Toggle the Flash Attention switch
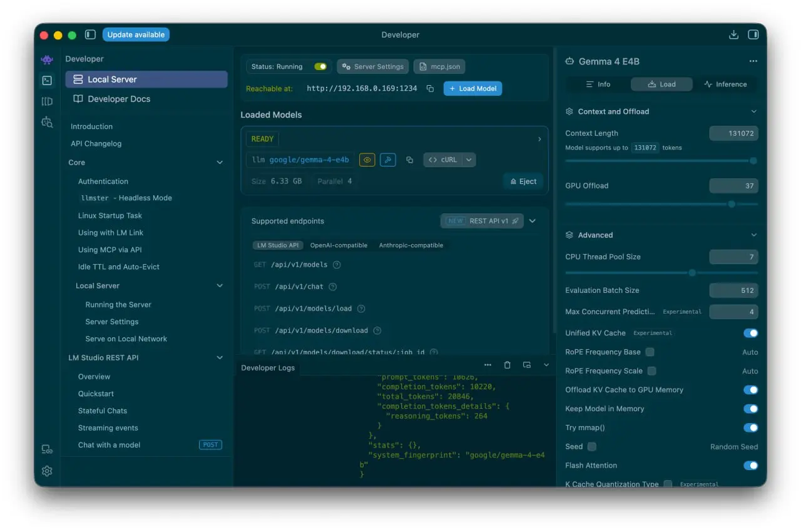This screenshot has width=801, height=532. [751, 466]
